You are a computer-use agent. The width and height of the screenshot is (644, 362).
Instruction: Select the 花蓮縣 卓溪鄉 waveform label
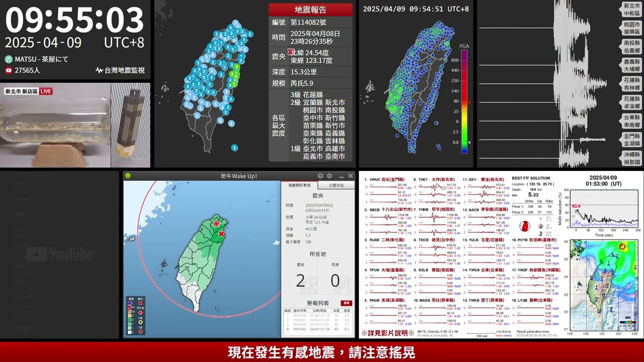[632, 103]
